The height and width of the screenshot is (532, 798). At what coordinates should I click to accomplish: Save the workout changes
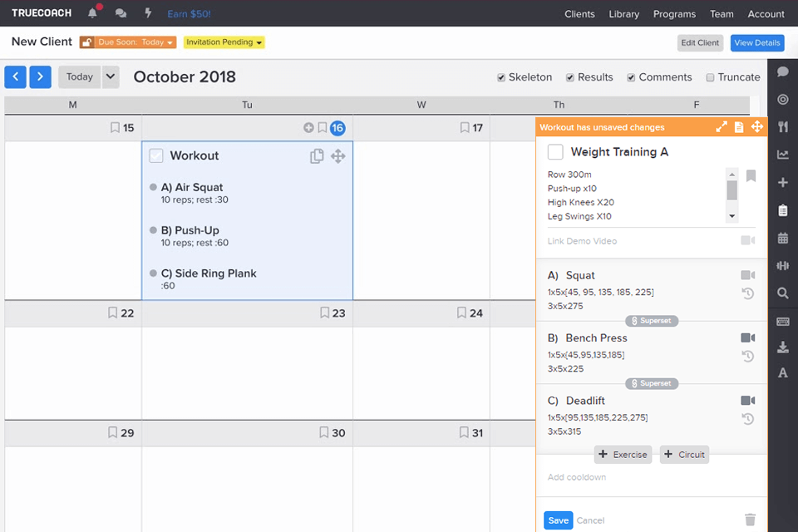click(x=558, y=520)
